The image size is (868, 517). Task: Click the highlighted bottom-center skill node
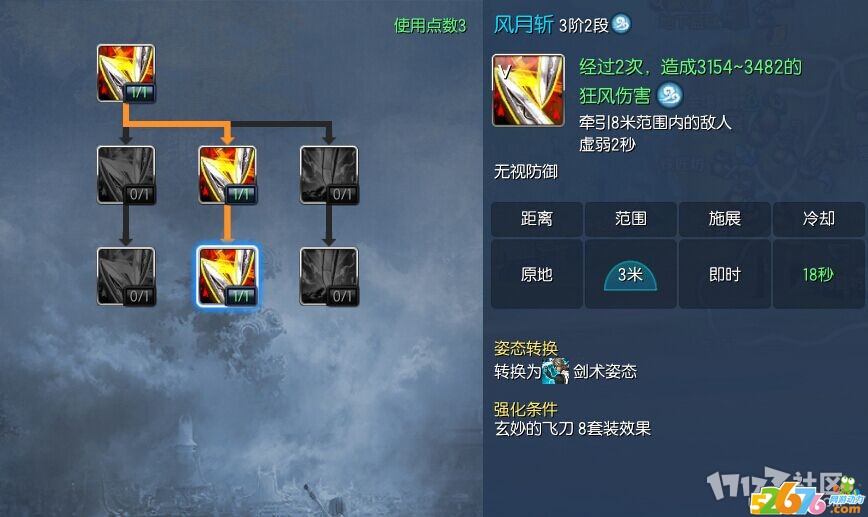tap(228, 276)
